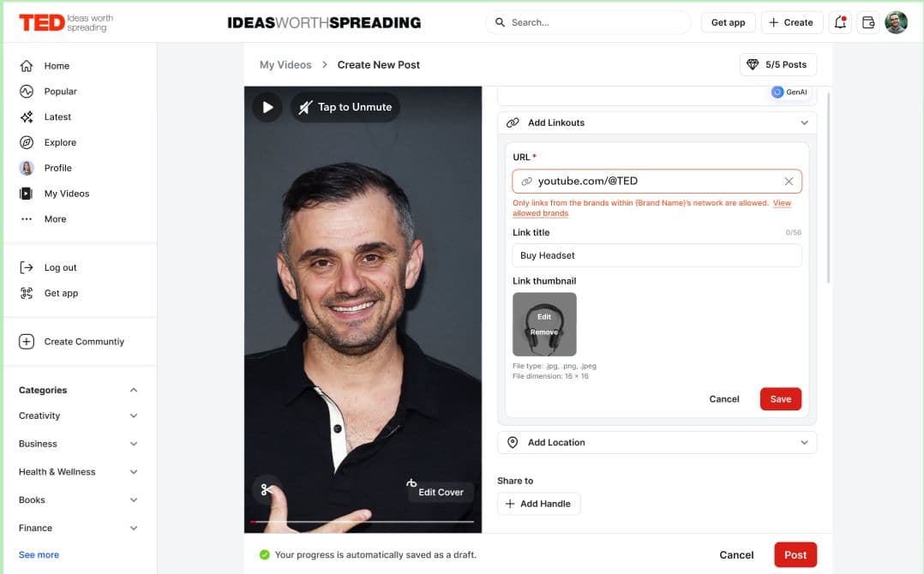Screen dimensions: 924x574
Task: Click See more categories link
Action: click(39, 554)
